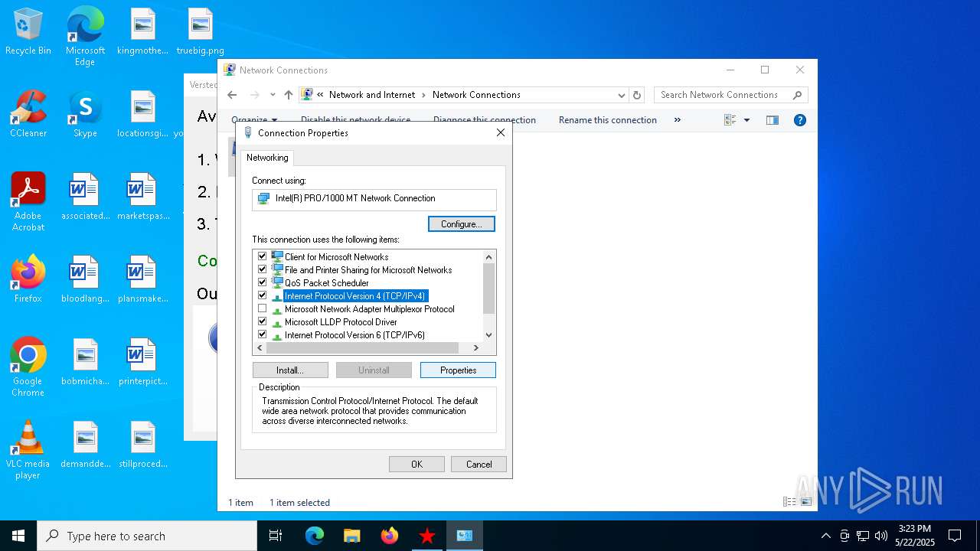
Task: Refresh the Network Connections address bar
Action: pos(637,95)
